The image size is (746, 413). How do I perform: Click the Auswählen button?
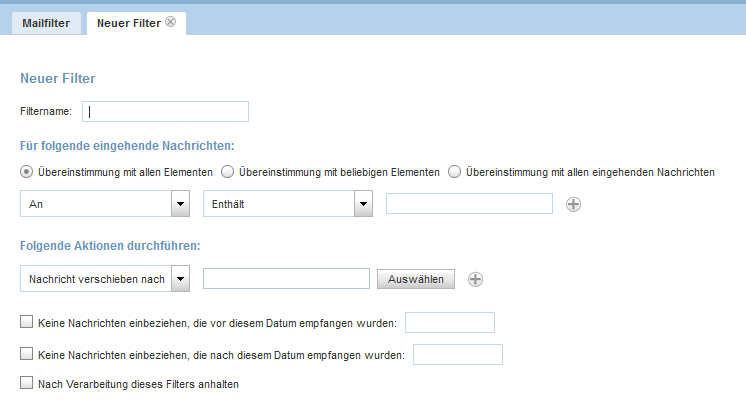[x=416, y=279]
